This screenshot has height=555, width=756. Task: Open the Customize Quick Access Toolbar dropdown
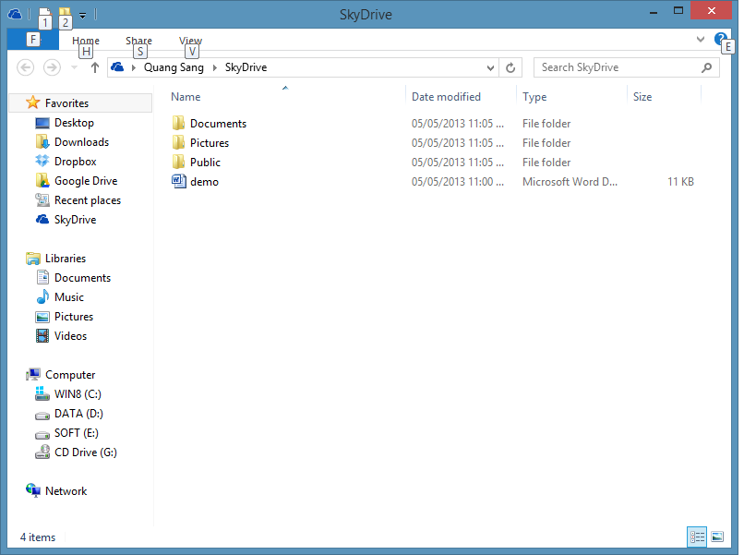click(83, 16)
